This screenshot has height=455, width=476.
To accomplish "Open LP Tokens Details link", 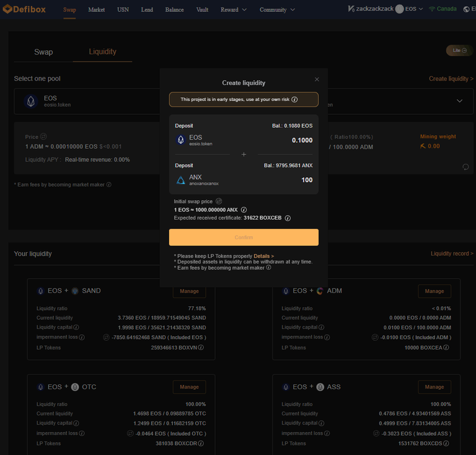I will (x=263, y=256).
